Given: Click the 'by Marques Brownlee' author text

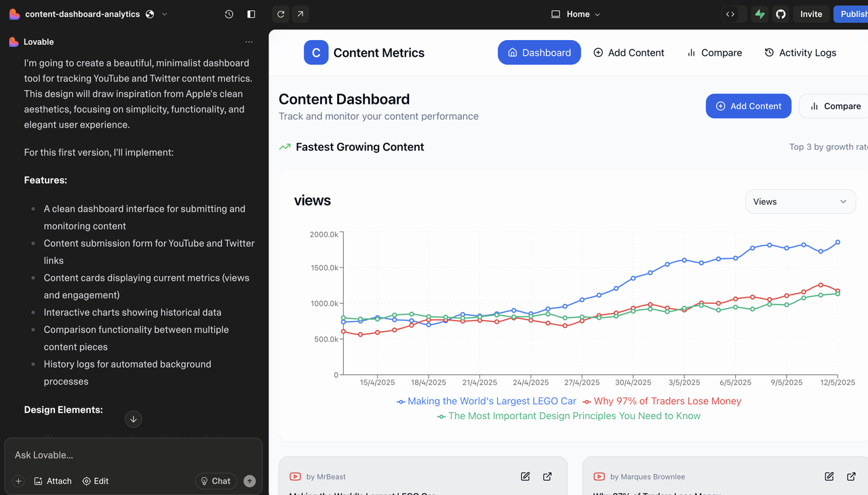Looking at the screenshot, I should pyautogui.click(x=648, y=477).
